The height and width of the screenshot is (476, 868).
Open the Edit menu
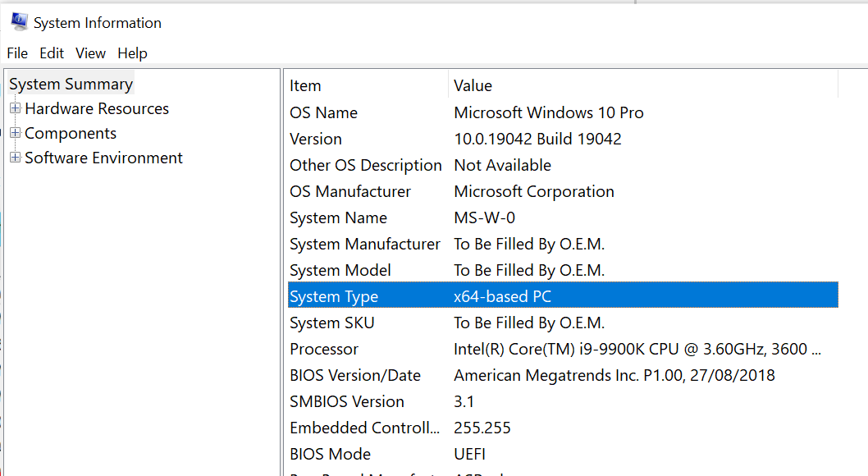52,53
